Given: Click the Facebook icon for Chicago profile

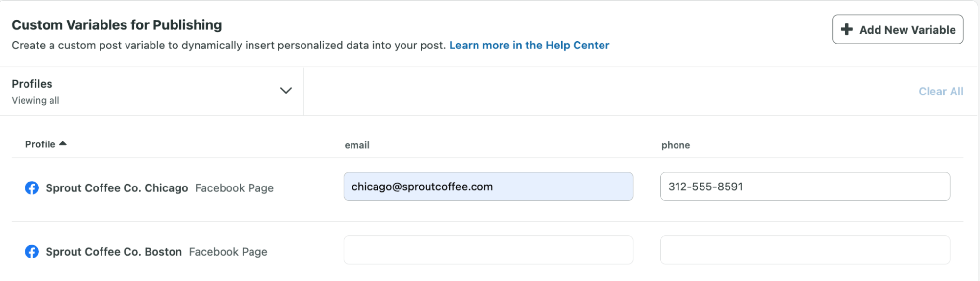Looking at the screenshot, I should click(32, 188).
